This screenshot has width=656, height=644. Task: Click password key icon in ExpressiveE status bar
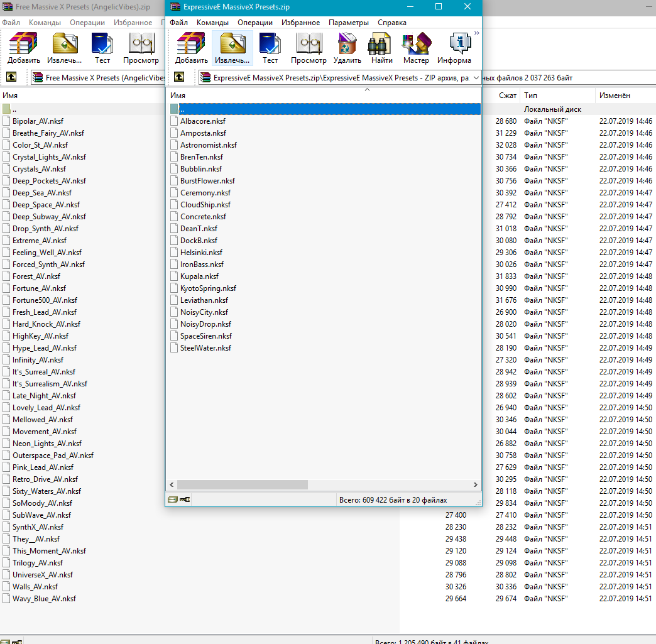coord(185,499)
